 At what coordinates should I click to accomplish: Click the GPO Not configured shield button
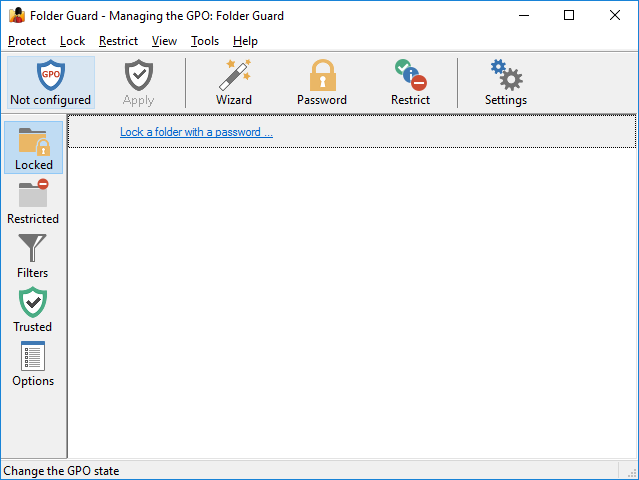tap(51, 82)
